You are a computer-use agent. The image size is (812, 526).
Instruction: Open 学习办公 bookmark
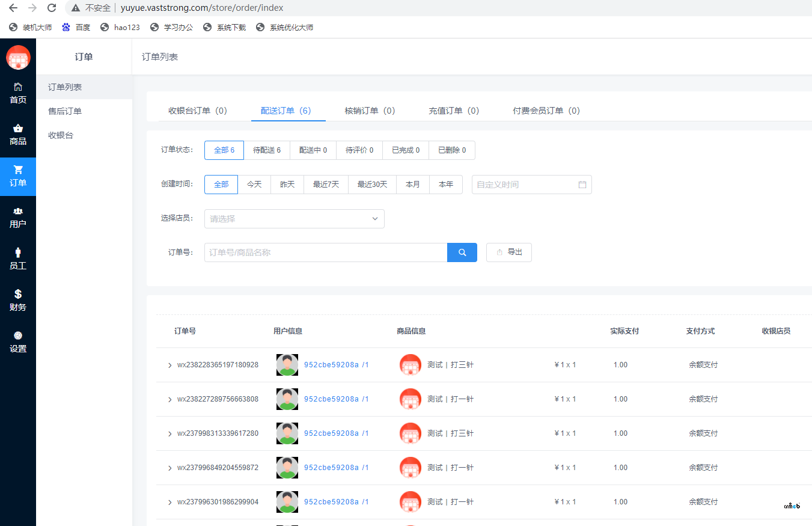click(x=172, y=27)
